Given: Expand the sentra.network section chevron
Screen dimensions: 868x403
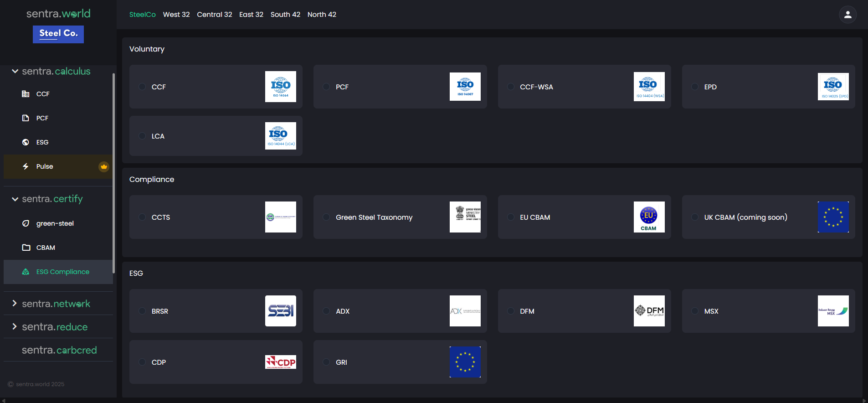Looking at the screenshot, I should [x=15, y=303].
